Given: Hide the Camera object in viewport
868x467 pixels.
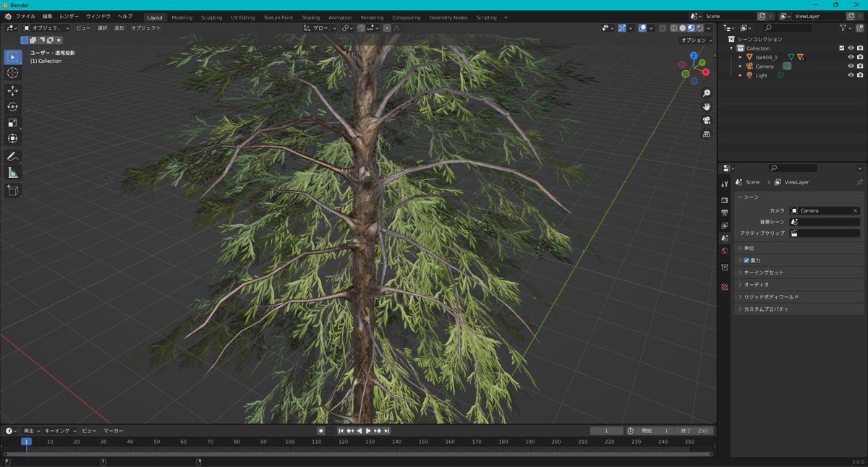Looking at the screenshot, I should pos(851,66).
